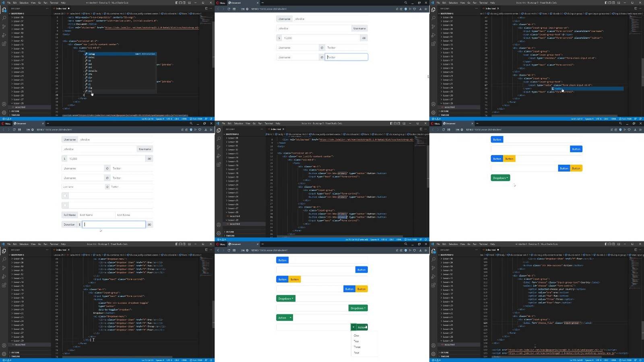The height and width of the screenshot is (362, 644).
Task: Click caret beside left Action button
Action: pos(291,318)
